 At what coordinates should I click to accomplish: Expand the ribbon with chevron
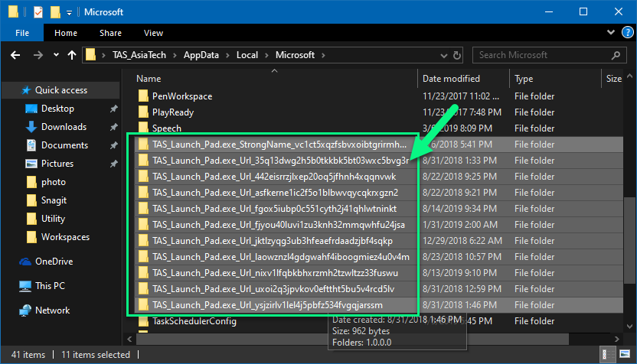[x=611, y=32]
